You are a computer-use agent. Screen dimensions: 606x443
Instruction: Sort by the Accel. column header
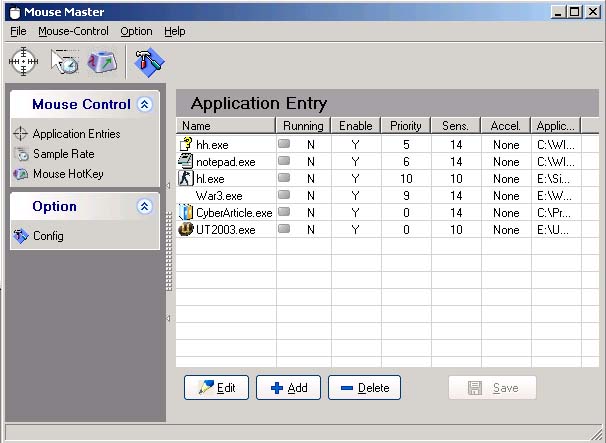tap(506, 126)
